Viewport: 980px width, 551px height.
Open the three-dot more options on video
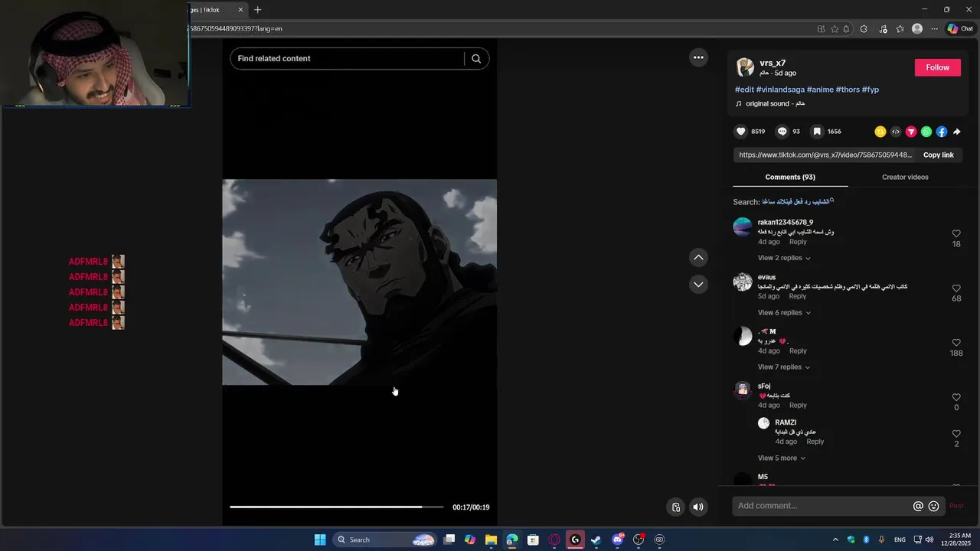coord(698,57)
